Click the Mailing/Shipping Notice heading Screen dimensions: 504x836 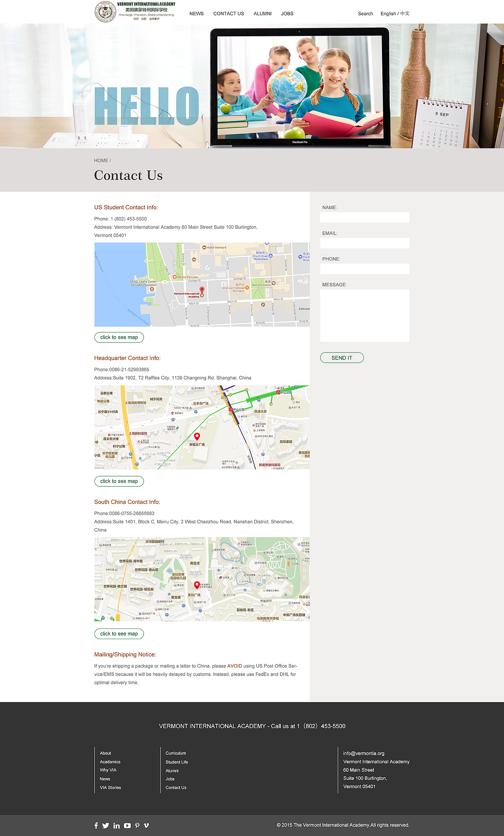click(x=125, y=654)
